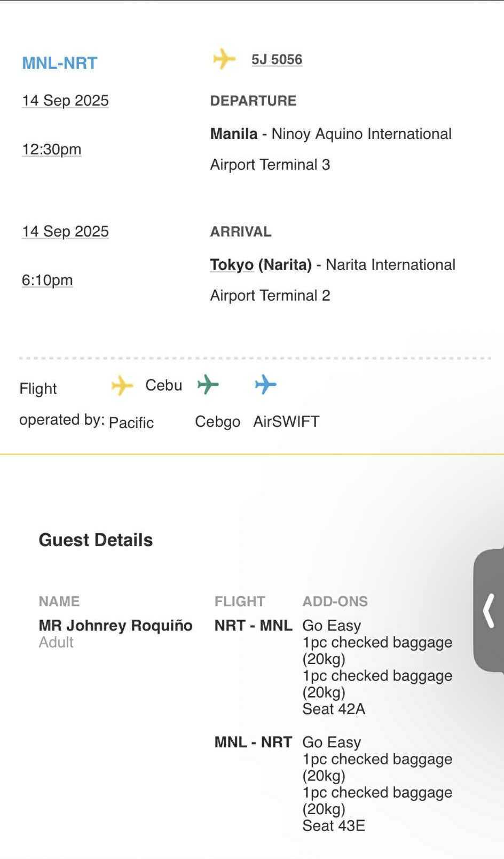Click the ADD-ONS column header
Viewport: 504px width, 859px height.
335,602
